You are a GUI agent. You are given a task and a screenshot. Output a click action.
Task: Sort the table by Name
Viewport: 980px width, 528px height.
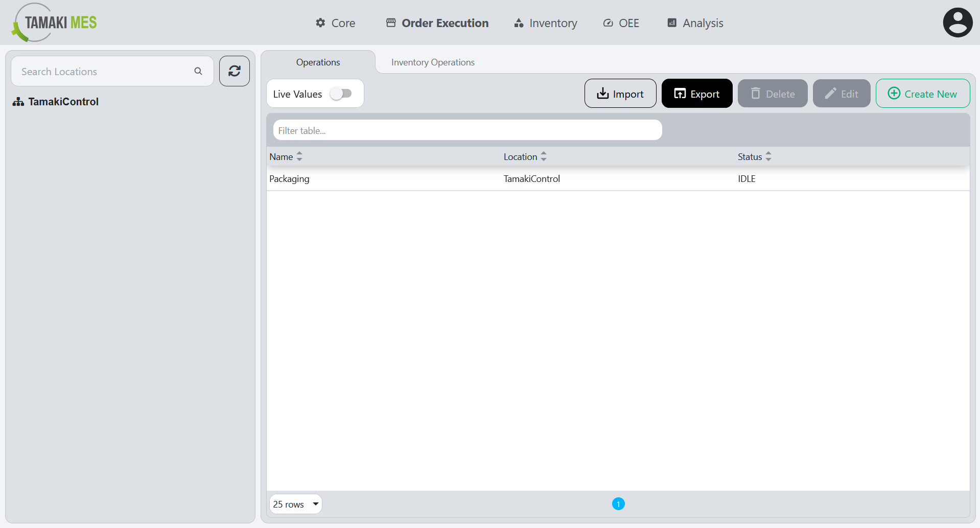(299, 156)
